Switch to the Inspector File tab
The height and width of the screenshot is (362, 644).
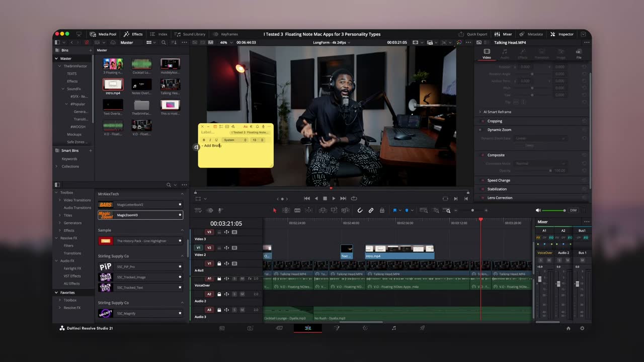pos(579,54)
